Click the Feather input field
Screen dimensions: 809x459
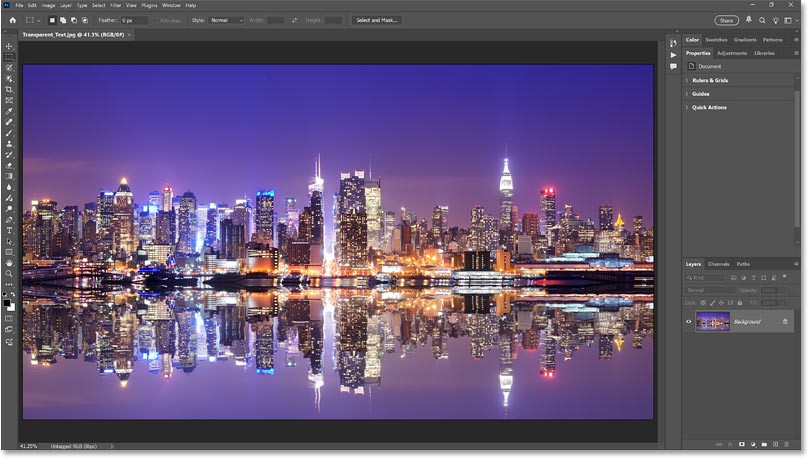click(135, 20)
